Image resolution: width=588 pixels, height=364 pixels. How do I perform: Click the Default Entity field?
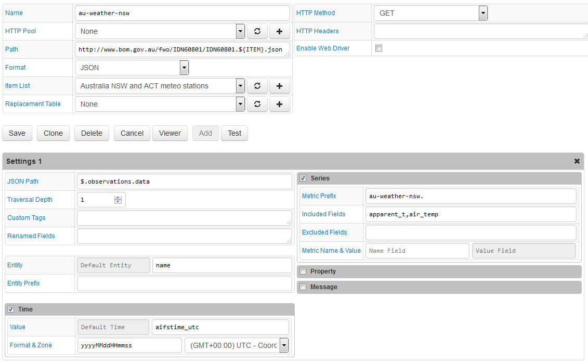pyautogui.click(x=114, y=265)
